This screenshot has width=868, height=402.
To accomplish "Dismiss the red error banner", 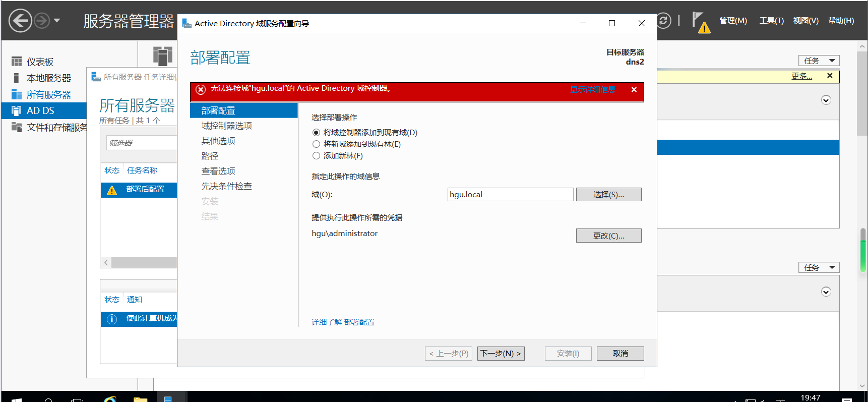I will [634, 90].
